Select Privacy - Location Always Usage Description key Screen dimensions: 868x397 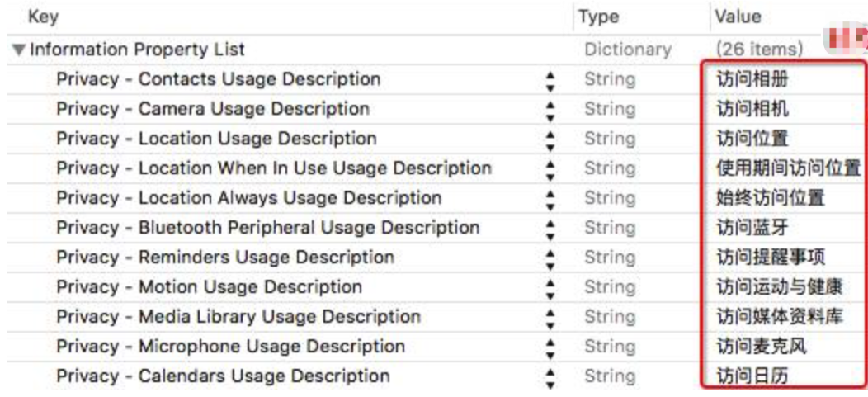pos(248,199)
